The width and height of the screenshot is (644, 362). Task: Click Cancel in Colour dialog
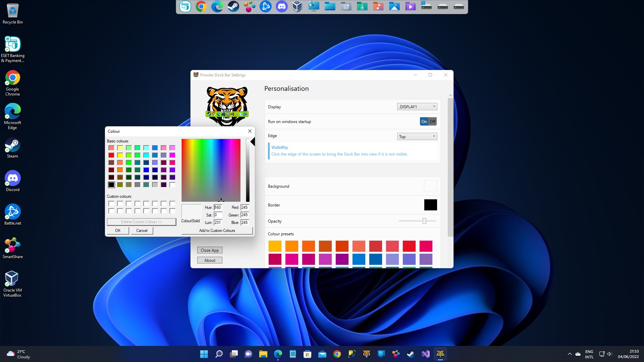coord(142,231)
